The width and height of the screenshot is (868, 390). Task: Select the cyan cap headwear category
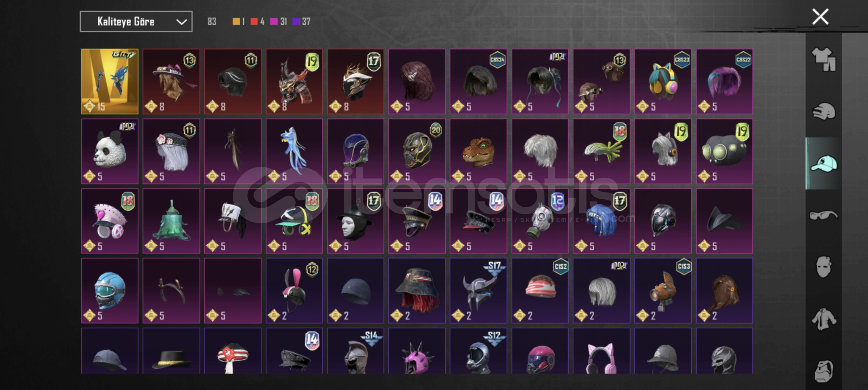pos(824,164)
